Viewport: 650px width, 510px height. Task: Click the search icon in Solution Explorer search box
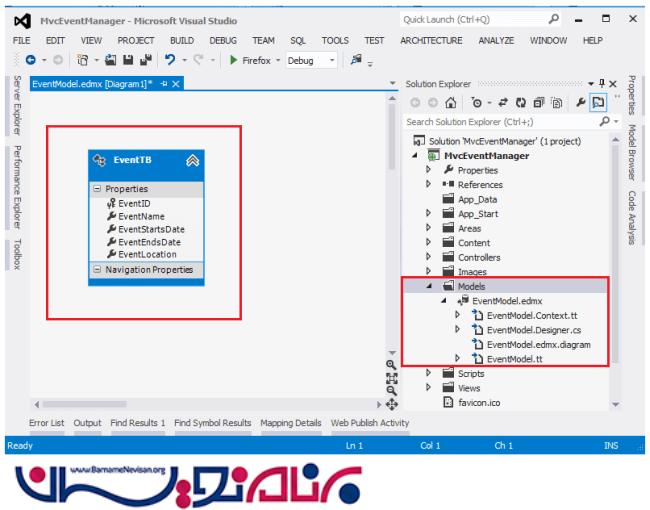coord(604,121)
